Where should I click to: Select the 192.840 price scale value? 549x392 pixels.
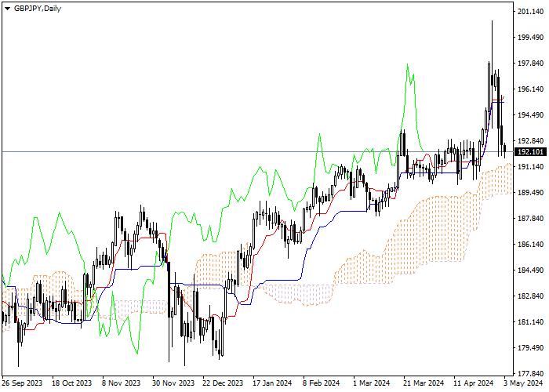click(x=530, y=141)
